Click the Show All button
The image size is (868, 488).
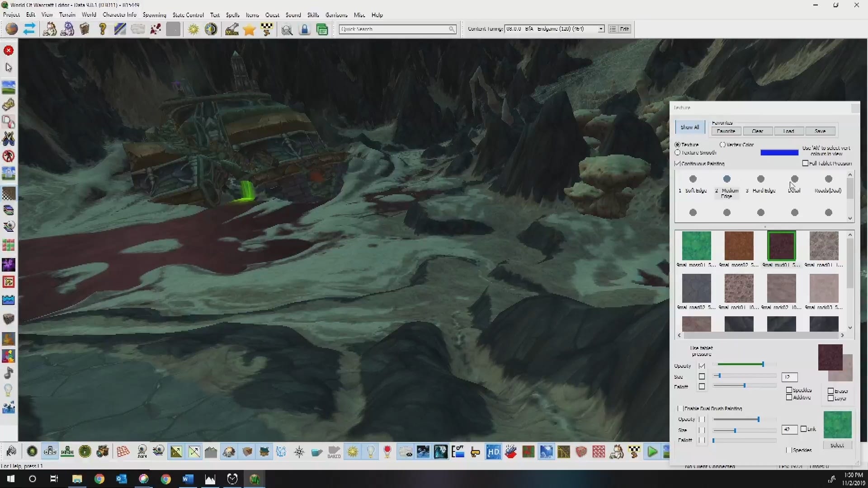click(x=689, y=127)
